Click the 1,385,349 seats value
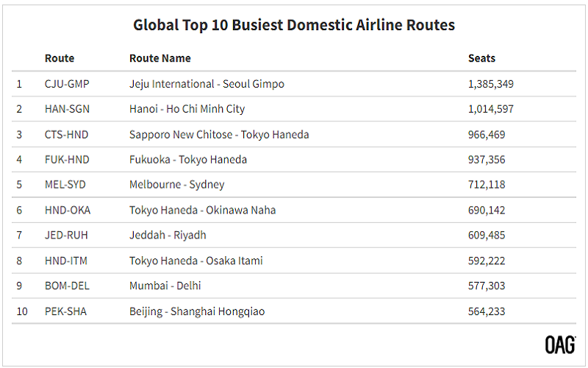Image resolution: width=588 pixels, height=368 pixels. click(x=490, y=84)
